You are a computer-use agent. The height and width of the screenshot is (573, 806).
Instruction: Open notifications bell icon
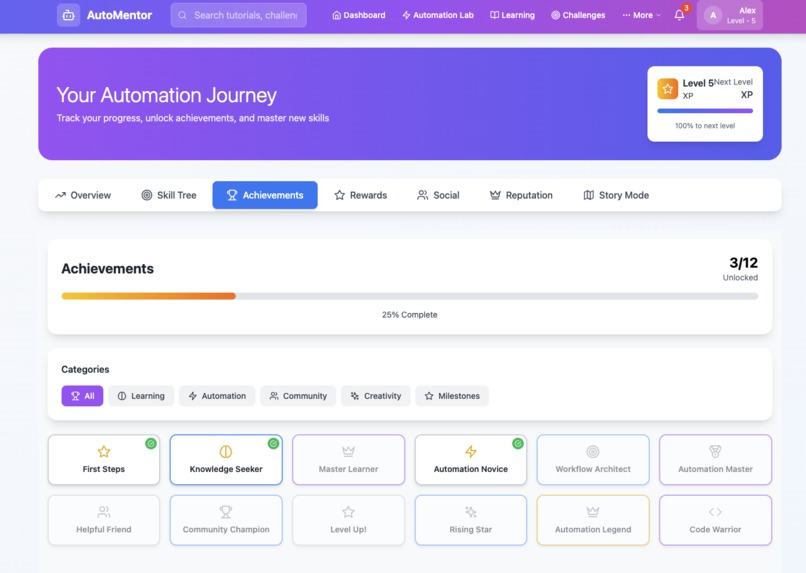pyautogui.click(x=679, y=15)
